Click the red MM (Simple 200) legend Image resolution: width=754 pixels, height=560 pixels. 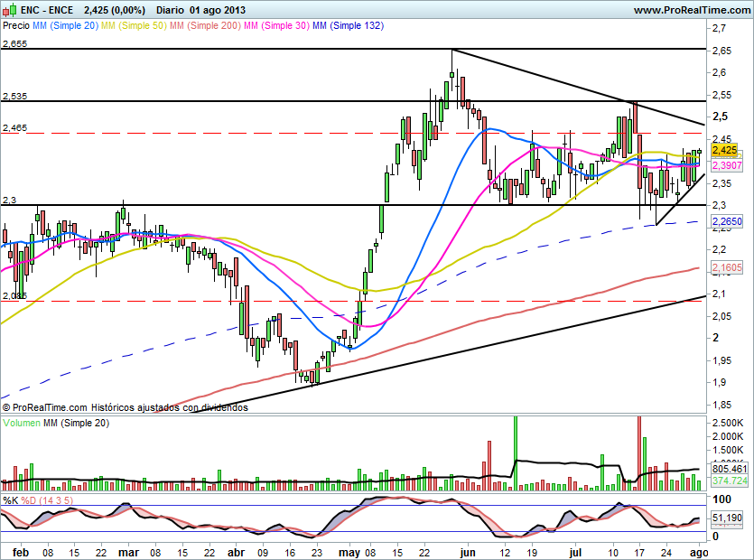(x=205, y=25)
